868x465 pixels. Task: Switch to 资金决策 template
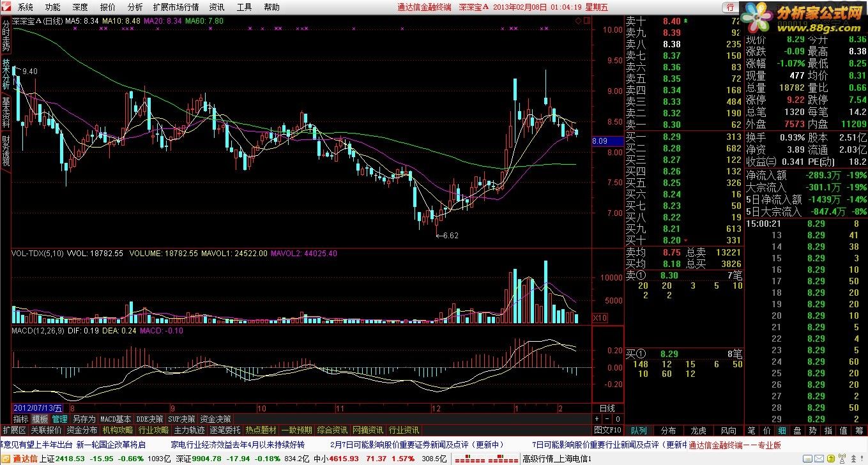click(x=215, y=419)
